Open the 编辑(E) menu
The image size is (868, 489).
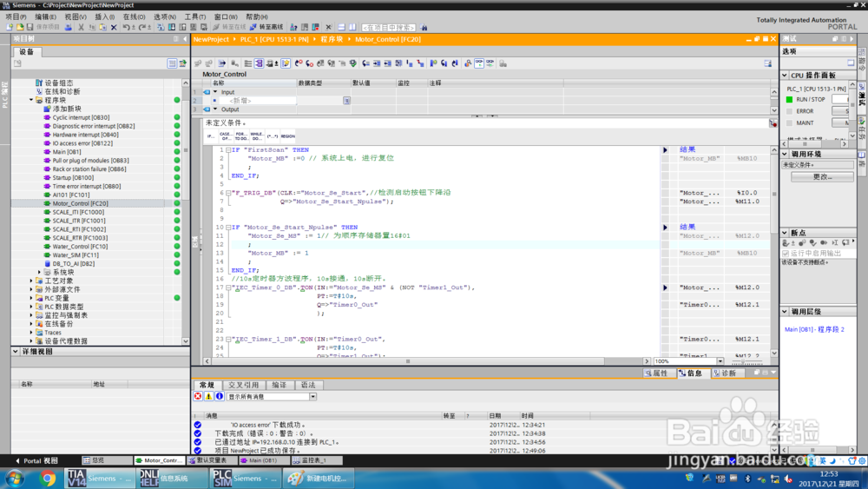coord(45,17)
